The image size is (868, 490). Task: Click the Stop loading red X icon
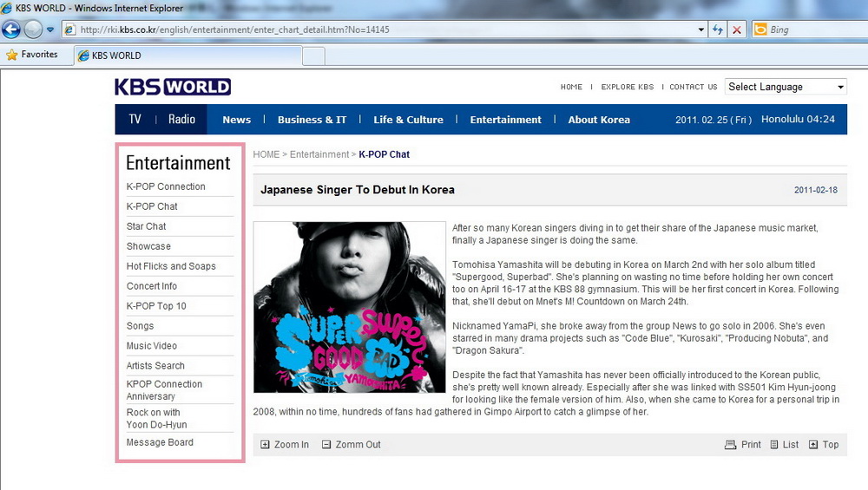point(737,29)
